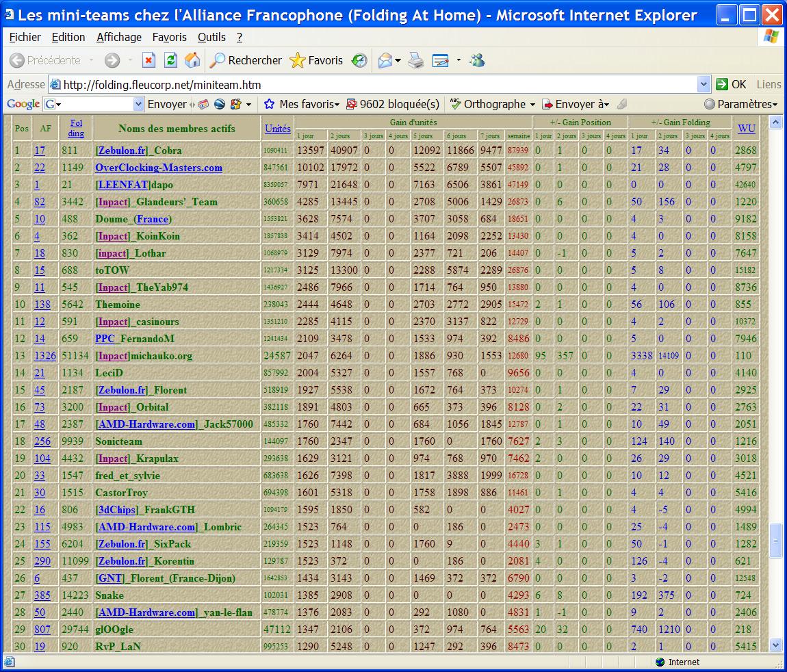Open the Favoris star button

point(316,60)
